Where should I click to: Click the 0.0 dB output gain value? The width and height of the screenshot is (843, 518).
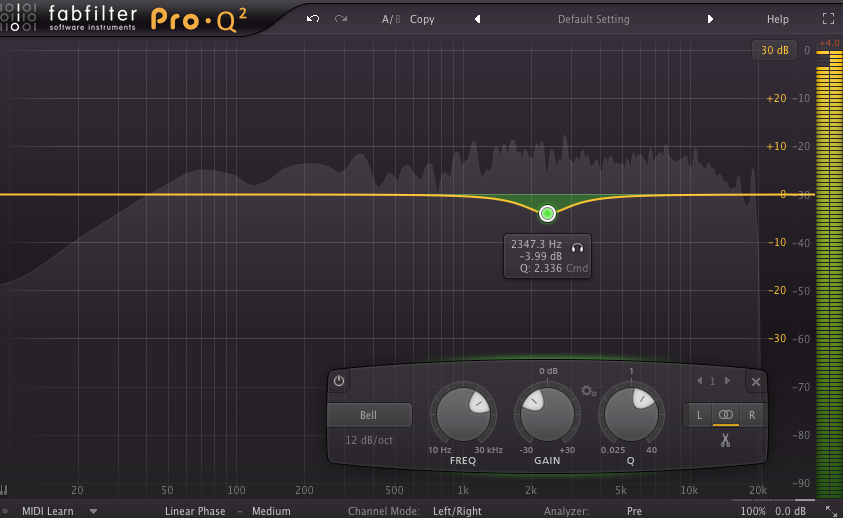(x=790, y=511)
